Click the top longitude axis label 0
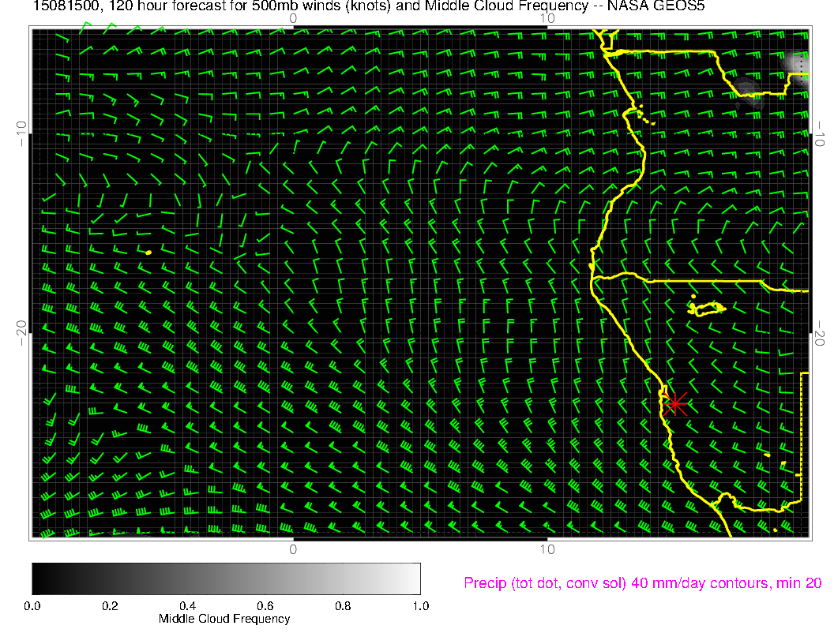834x644 pixels. 293,19
